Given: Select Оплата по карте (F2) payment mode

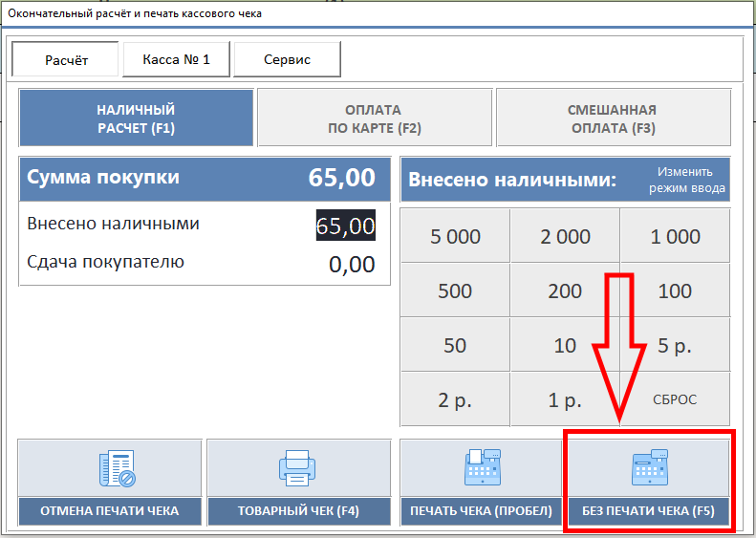Looking at the screenshot, I should click(x=374, y=118).
